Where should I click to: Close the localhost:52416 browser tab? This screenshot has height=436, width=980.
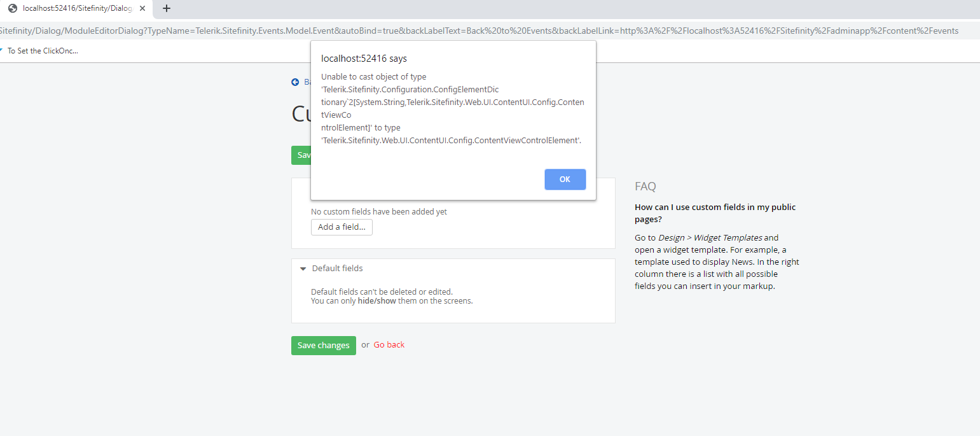coord(142,8)
